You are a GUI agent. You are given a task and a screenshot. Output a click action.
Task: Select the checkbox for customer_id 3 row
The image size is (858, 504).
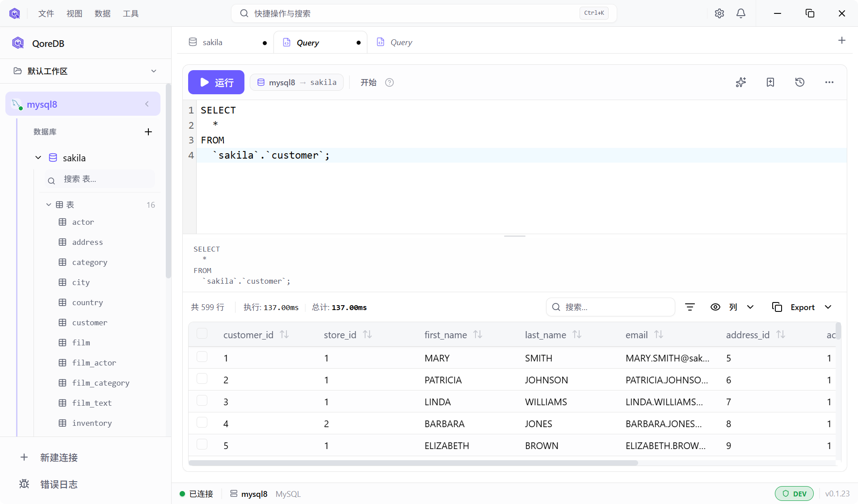202,401
